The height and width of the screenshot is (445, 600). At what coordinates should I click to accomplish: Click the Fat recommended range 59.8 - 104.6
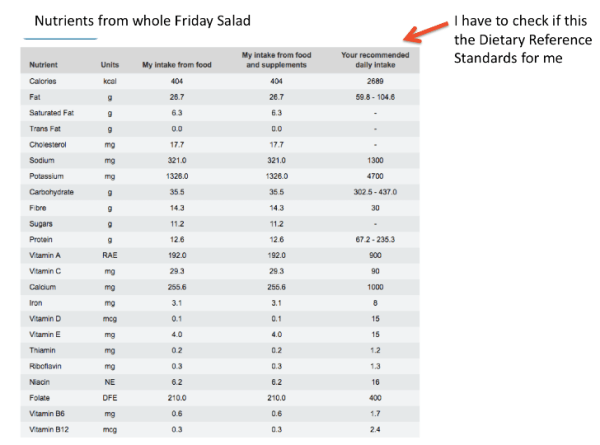375,97
